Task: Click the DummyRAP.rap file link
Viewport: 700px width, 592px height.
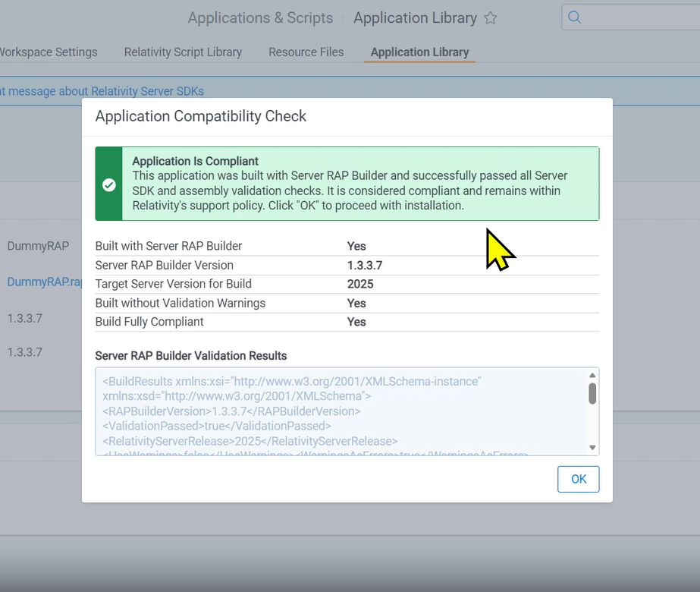Action: [x=44, y=282]
